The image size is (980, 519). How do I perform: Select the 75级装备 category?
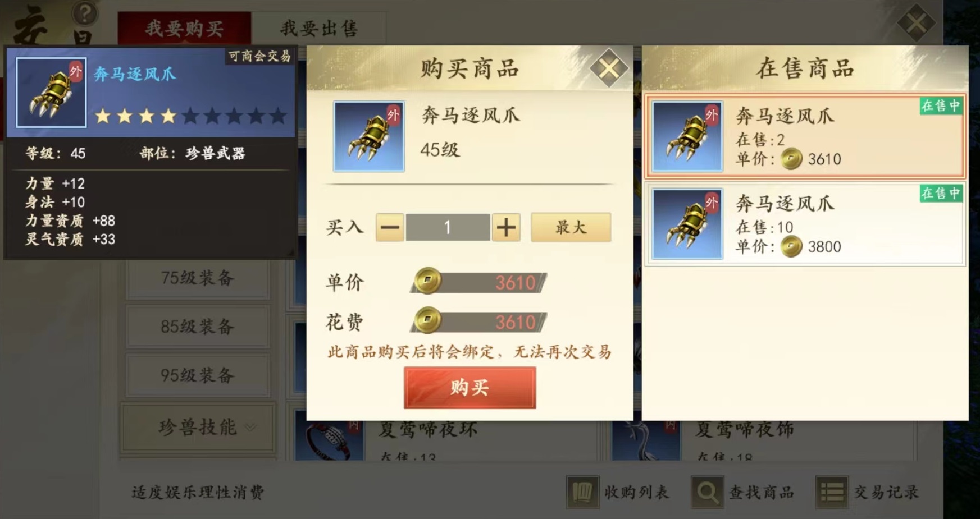(198, 278)
